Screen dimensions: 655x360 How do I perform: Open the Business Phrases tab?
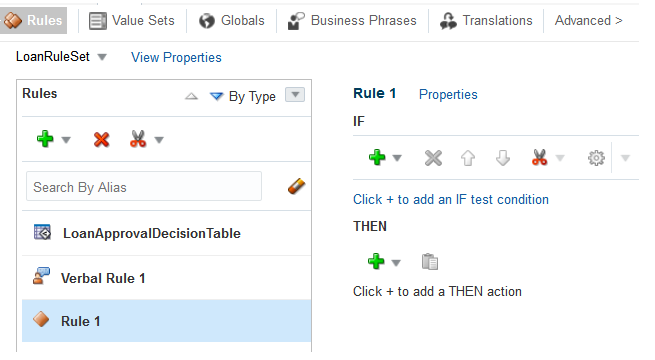click(352, 20)
